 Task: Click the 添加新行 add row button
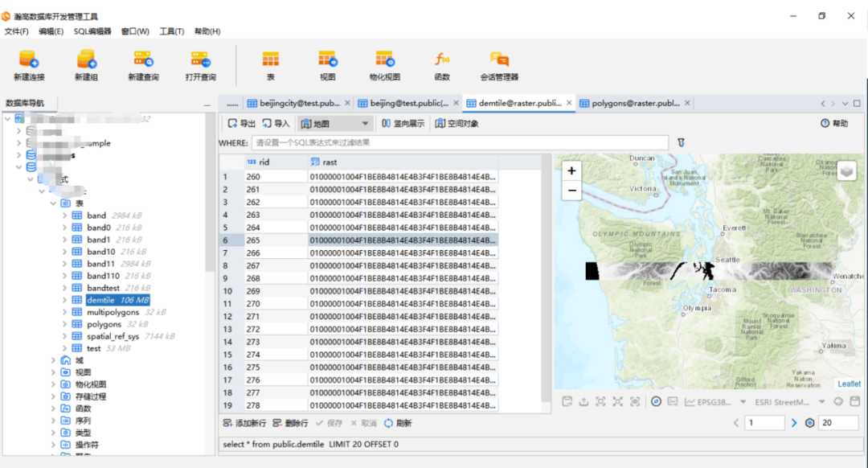[x=244, y=423]
